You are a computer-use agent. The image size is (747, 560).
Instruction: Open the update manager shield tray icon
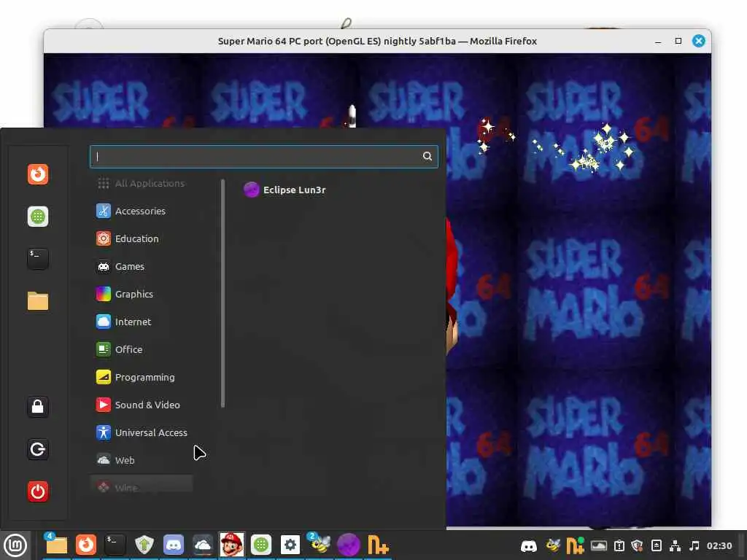pyautogui.click(x=637, y=545)
